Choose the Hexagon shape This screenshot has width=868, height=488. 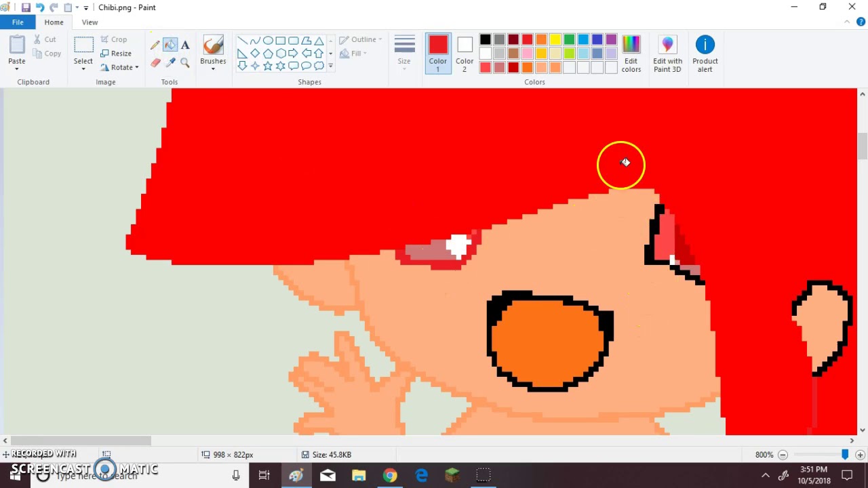(281, 53)
